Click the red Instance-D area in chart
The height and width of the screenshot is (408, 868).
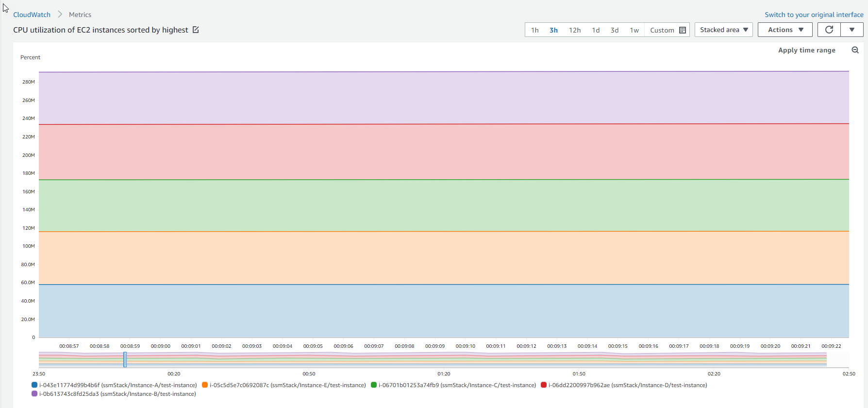(444, 152)
